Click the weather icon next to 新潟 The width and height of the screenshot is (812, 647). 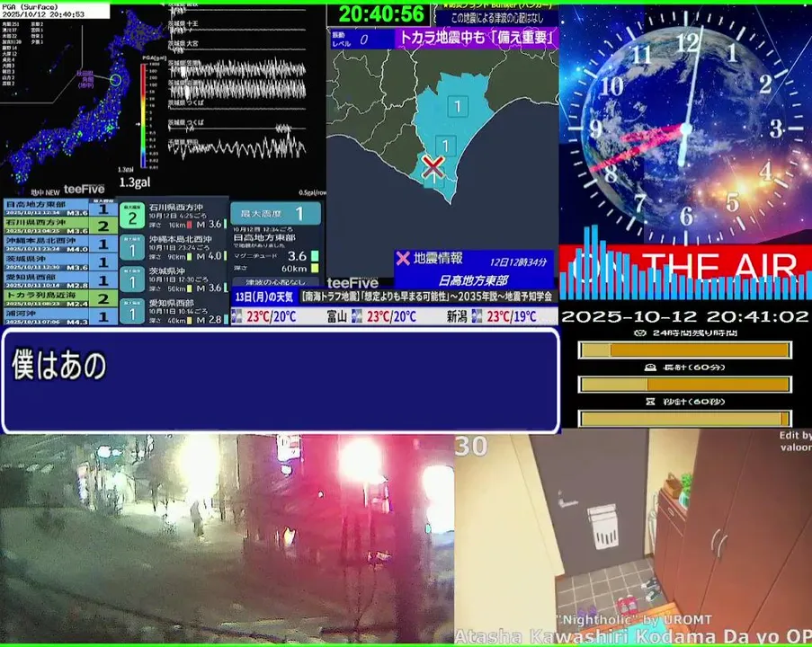point(477,315)
